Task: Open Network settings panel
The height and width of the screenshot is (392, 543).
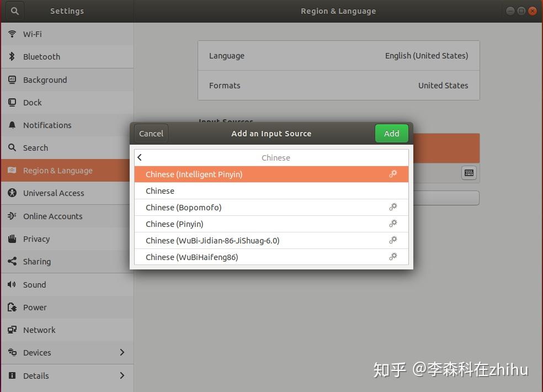Action: click(x=67, y=330)
